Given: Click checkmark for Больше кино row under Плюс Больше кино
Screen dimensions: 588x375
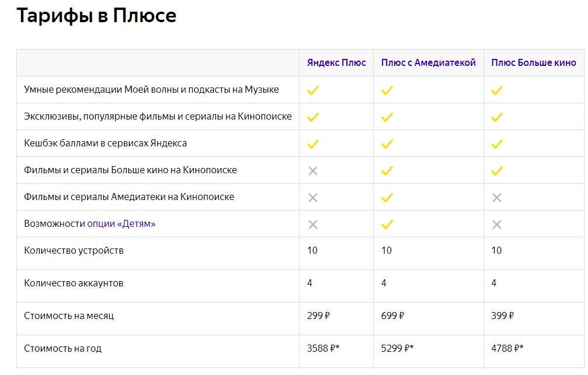Looking at the screenshot, I should click(497, 171).
